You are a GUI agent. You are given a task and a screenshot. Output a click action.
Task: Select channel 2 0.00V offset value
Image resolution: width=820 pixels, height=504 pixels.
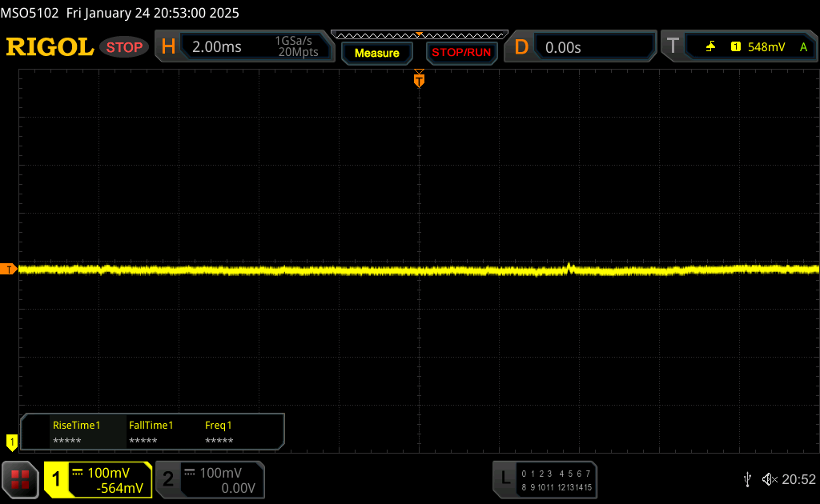[238, 488]
